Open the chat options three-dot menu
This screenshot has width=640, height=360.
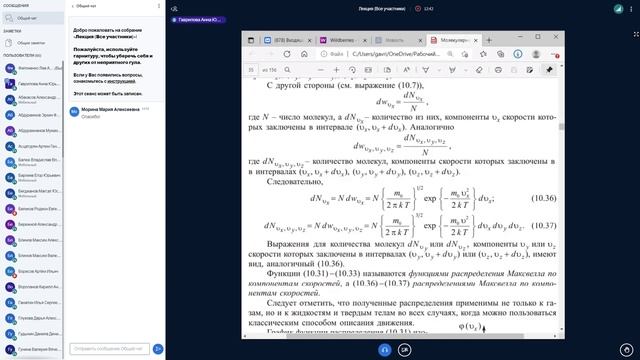point(158,6)
